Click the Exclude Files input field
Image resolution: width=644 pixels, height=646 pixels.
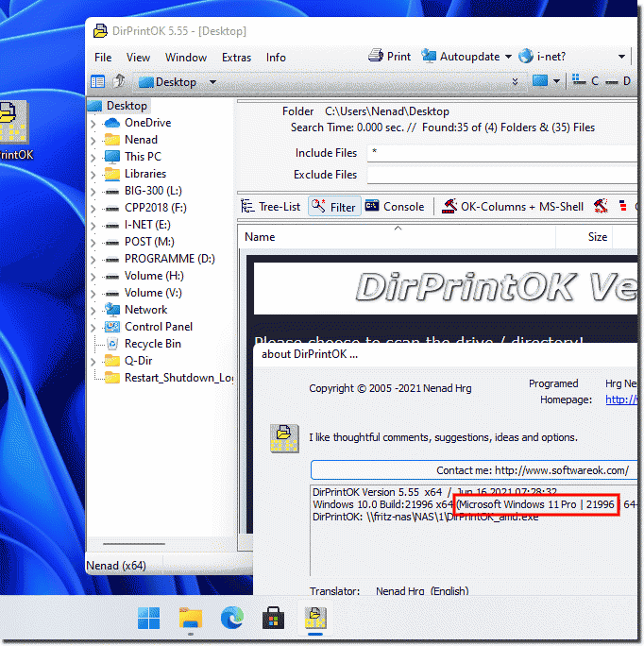coord(501,175)
